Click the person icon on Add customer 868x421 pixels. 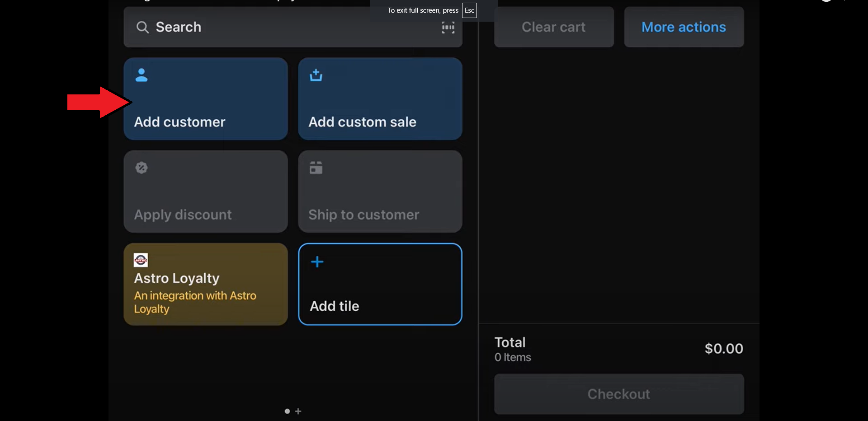[142, 75]
